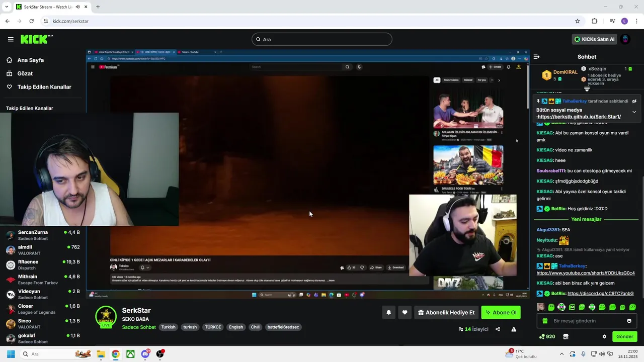Click the Ara search box
The width and height of the screenshot is (644, 362).
click(322, 39)
